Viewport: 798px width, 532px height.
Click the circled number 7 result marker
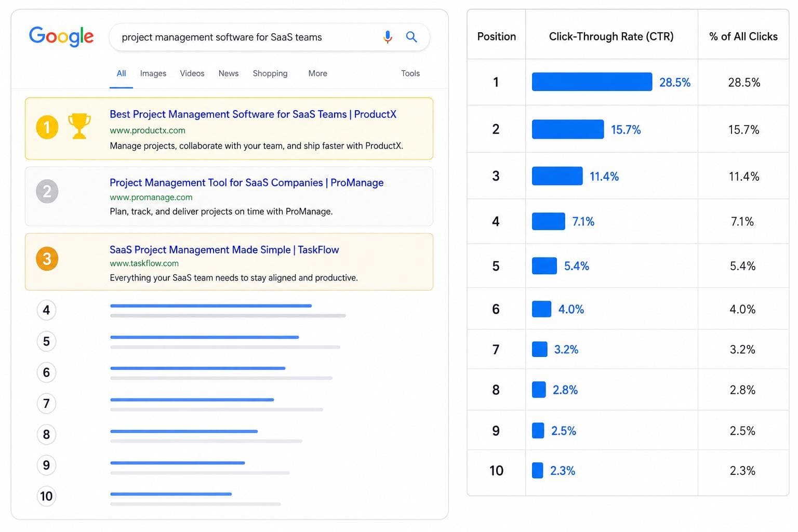coord(46,404)
